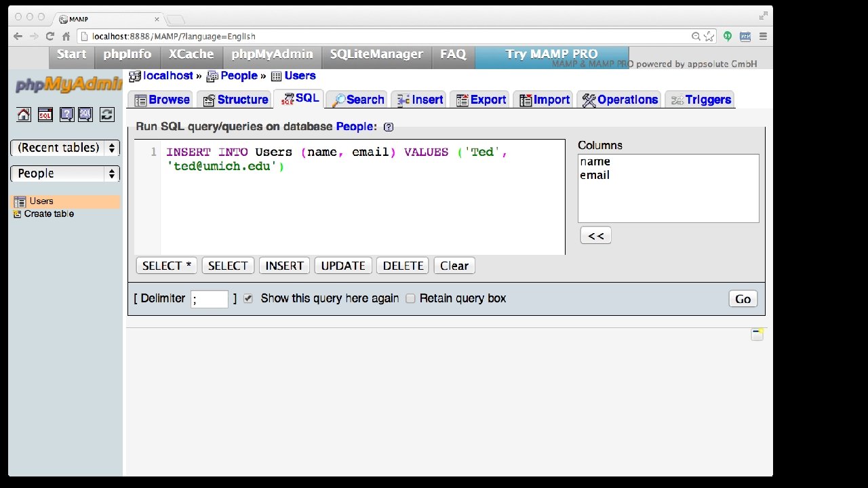This screenshot has width=868, height=488.
Task: Reload the page with browser refresh icon
Action: [50, 36]
